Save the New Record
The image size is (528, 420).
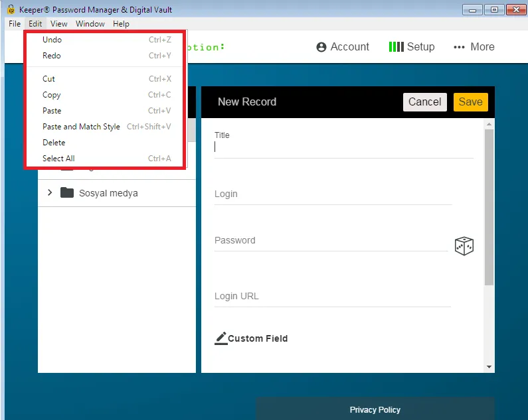(x=470, y=102)
